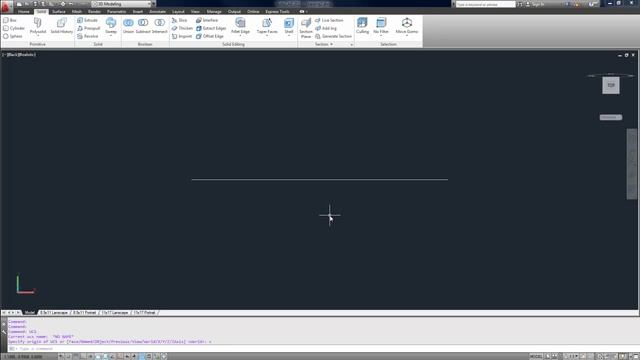Activate the Polysolid tool
Viewport: 640px width, 360px height.
[x=38, y=25]
